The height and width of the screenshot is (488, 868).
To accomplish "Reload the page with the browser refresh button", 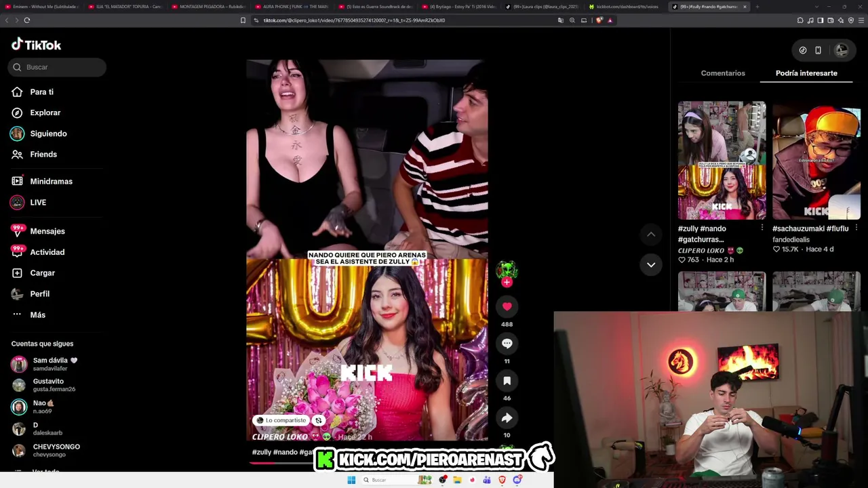I will 27,20.
